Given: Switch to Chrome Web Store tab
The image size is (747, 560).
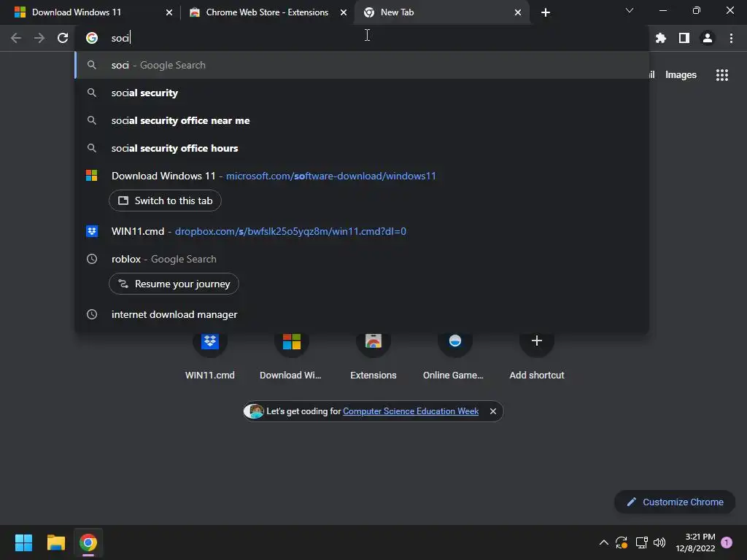Looking at the screenshot, I should [x=267, y=12].
